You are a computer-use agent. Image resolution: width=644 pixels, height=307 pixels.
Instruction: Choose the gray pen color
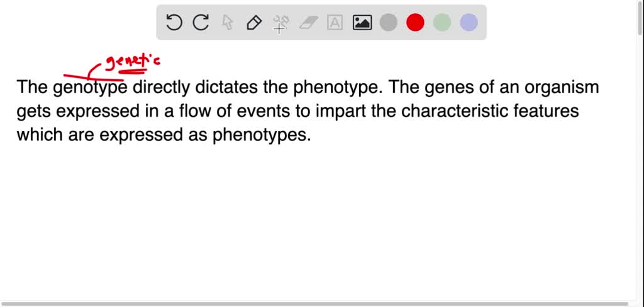389,23
